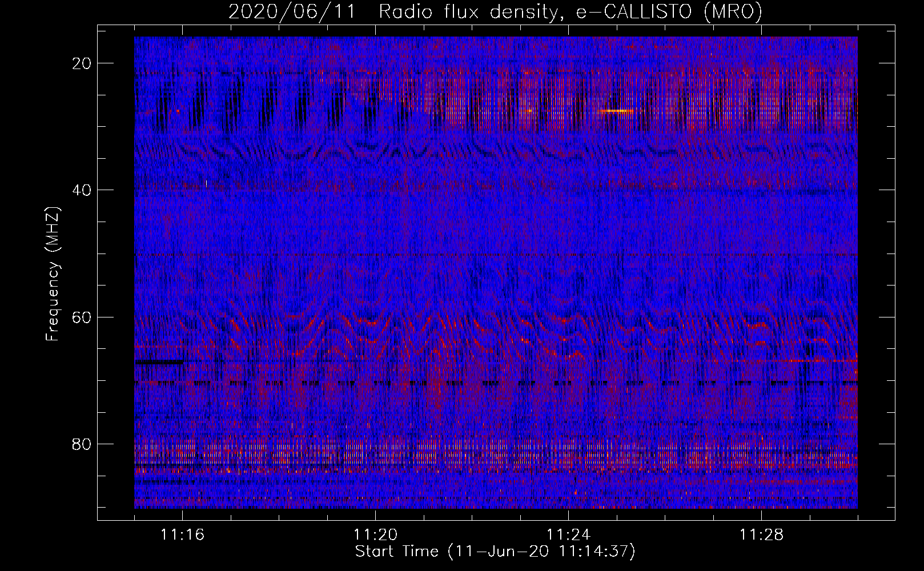This screenshot has width=924, height=571.
Task: Select the 11:28 time tick label
Action: [x=762, y=535]
